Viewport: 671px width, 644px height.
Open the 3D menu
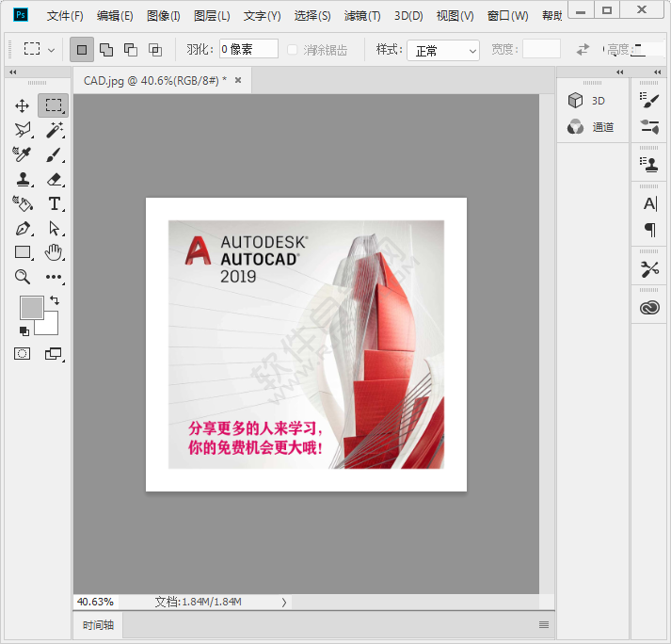click(408, 16)
